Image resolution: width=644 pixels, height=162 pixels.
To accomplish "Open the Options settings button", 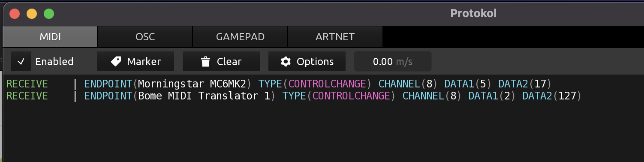I will tap(307, 62).
